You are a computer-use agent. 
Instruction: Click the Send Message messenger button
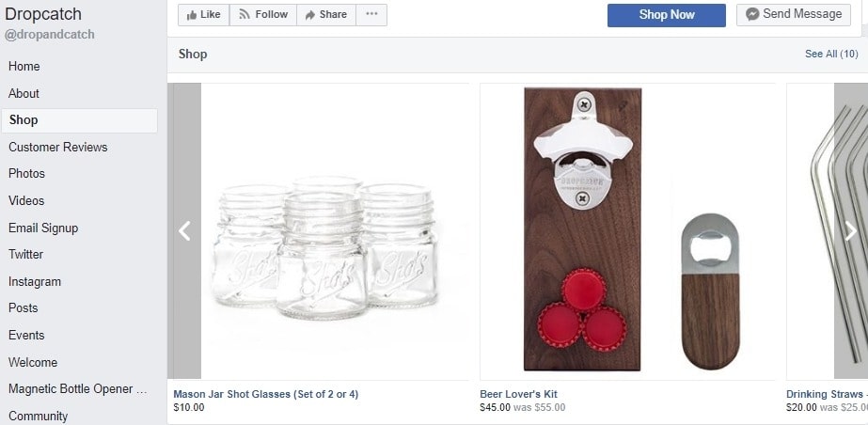(794, 14)
